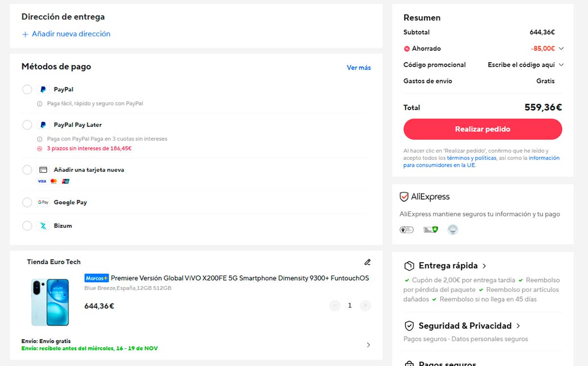Click the Seguridad & Privacidad shield icon
The width and height of the screenshot is (588, 366).
[x=409, y=326]
